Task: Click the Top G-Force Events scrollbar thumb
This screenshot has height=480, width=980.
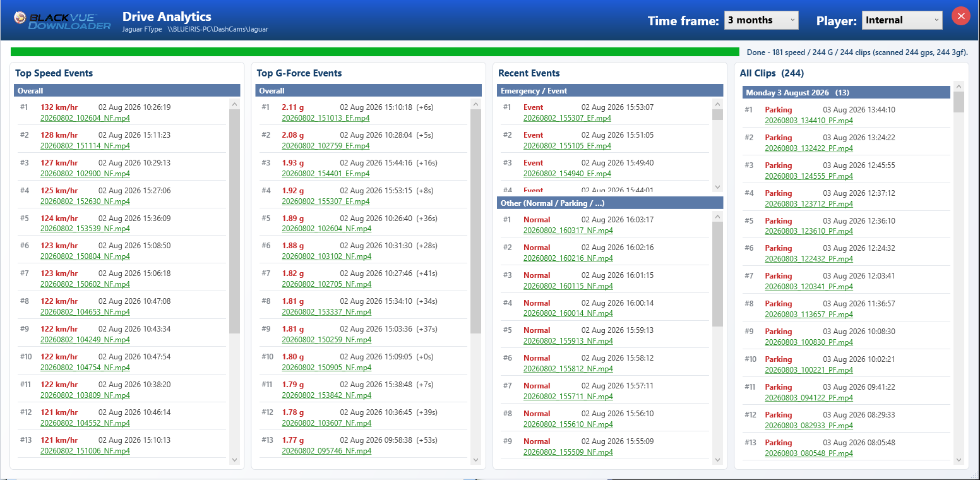Action: click(476, 221)
